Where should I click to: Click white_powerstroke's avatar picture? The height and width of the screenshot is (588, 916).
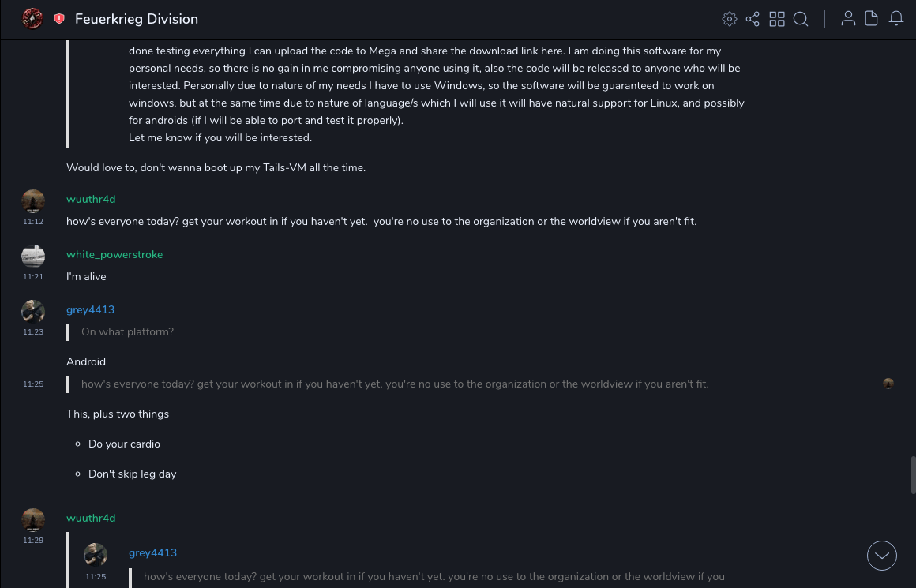tap(33, 256)
